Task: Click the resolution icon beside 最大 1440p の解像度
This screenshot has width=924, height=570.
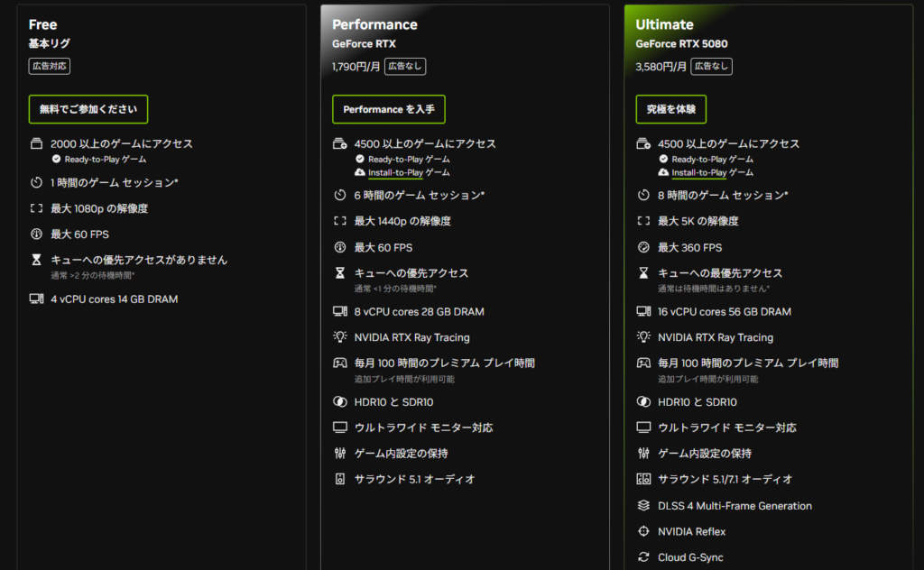Action: click(x=340, y=221)
